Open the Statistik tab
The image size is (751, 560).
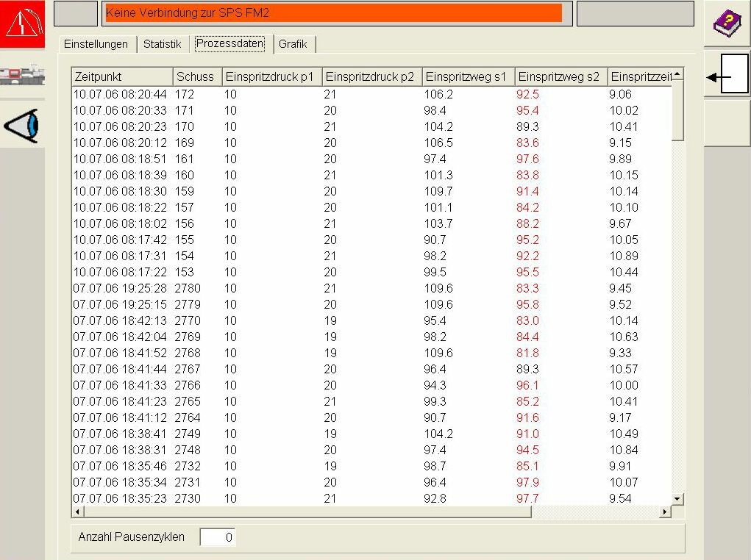pyautogui.click(x=162, y=44)
